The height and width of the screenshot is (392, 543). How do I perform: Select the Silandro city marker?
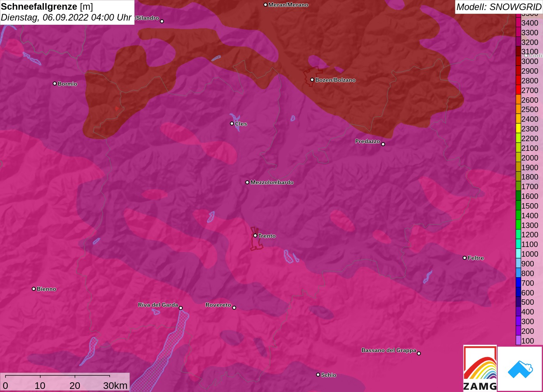(162, 21)
